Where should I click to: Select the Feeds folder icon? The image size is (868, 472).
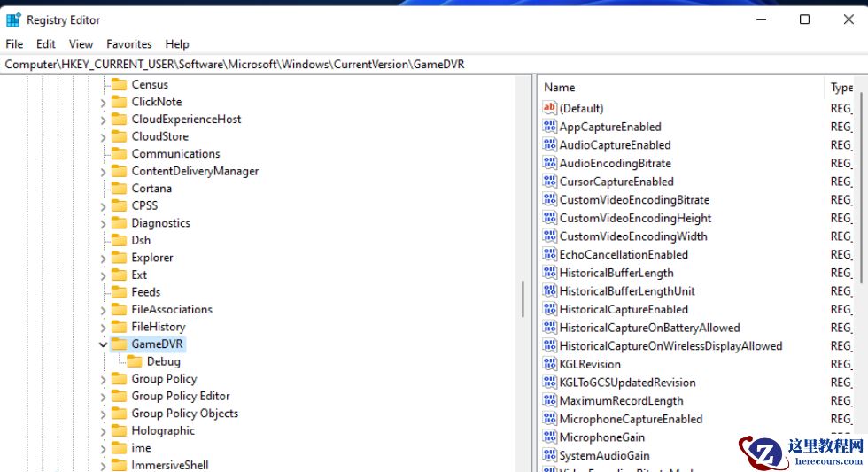point(119,291)
